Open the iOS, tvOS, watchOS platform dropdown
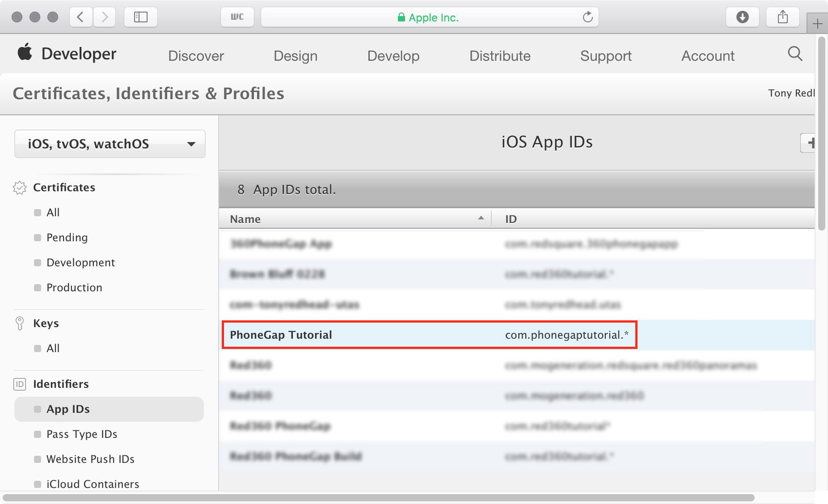 [110, 144]
